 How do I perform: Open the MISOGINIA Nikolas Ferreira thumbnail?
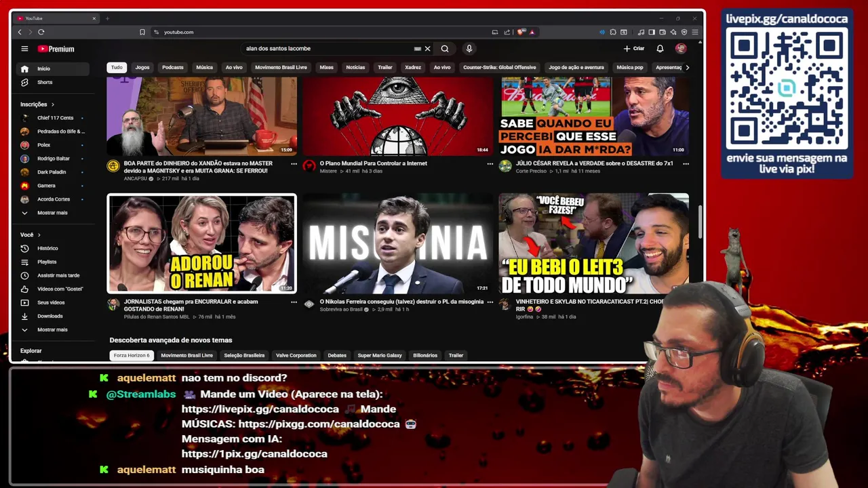click(x=397, y=243)
